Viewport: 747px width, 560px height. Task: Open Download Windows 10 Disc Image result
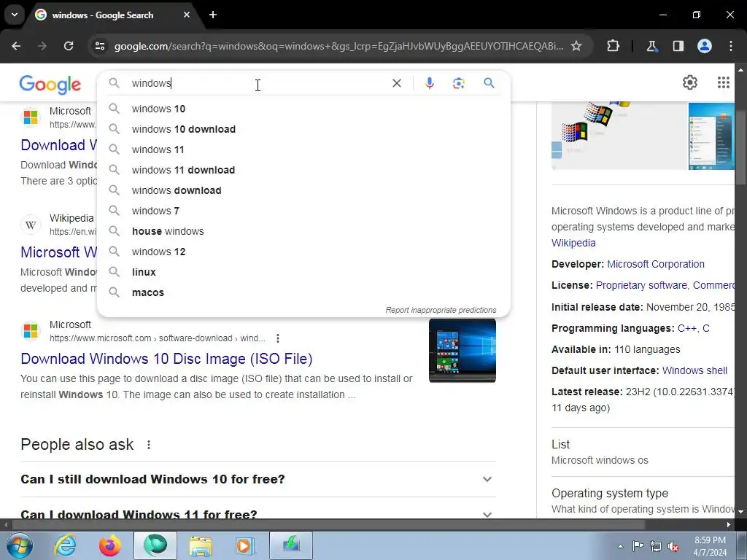click(x=166, y=359)
